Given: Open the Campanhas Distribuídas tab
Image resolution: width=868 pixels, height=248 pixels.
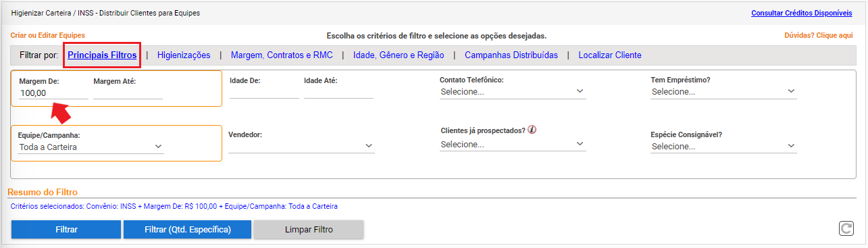Looking at the screenshot, I should [x=511, y=55].
